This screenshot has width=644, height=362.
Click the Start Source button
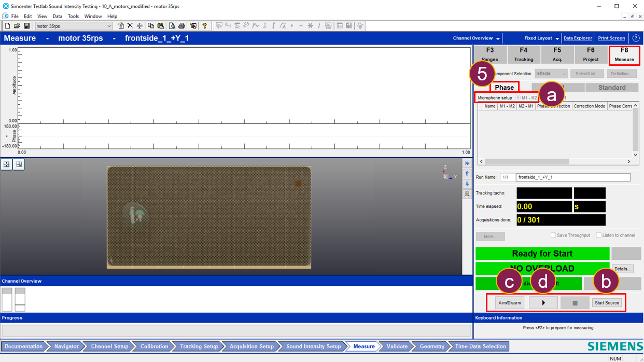click(607, 302)
